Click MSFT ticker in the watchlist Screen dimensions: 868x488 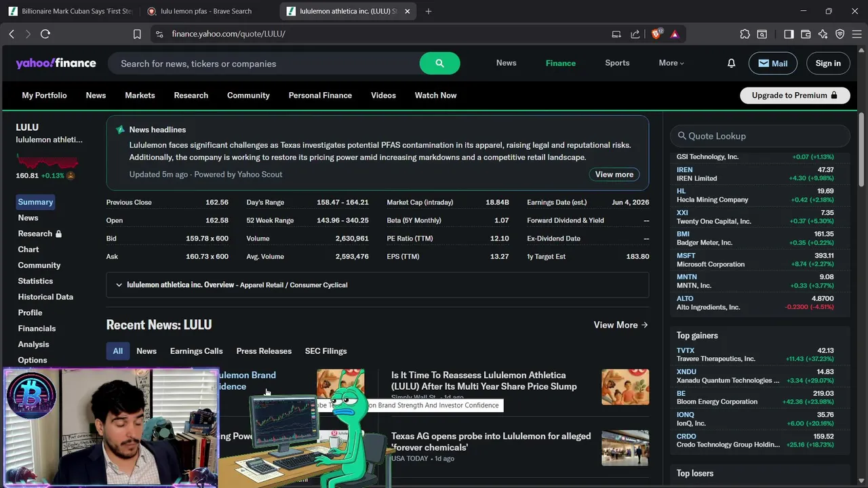click(686, 256)
